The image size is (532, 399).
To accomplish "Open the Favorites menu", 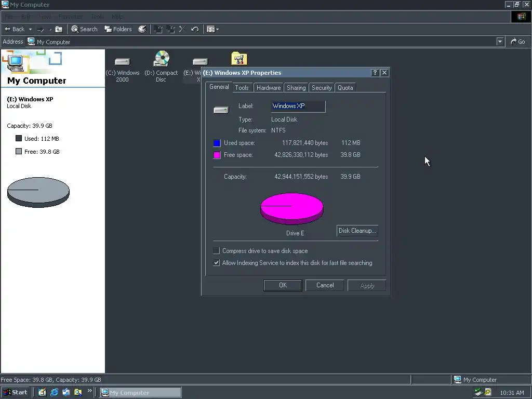I will point(70,17).
